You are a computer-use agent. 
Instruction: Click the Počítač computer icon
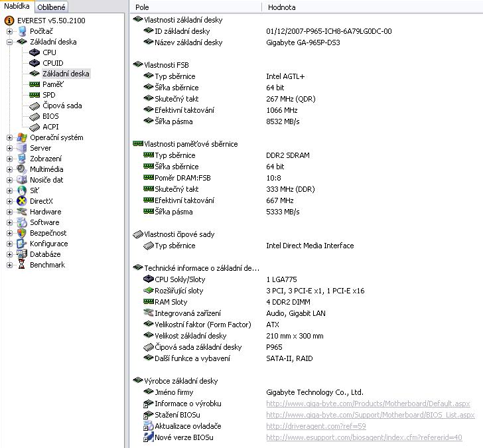[x=22, y=31]
